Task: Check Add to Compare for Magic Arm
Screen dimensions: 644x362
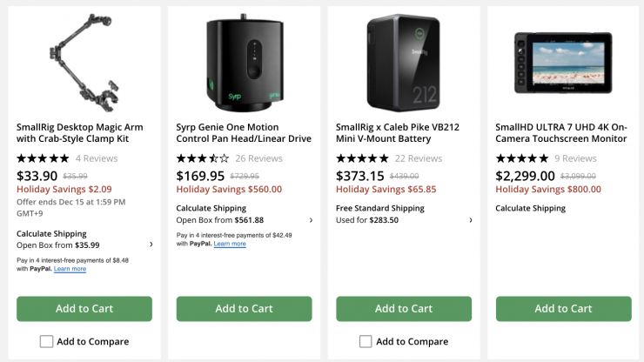Action: [x=46, y=341]
